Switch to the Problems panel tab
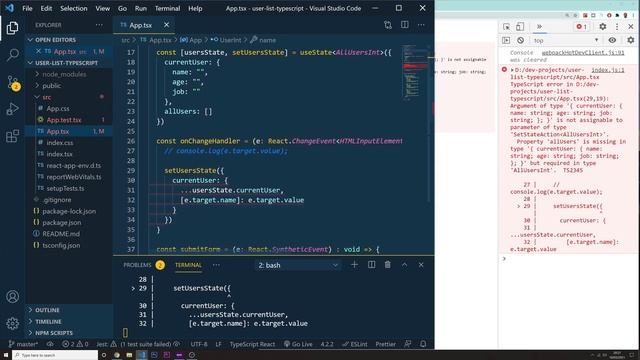Image resolution: width=640 pixels, height=360 pixels. tap(143, 265)
